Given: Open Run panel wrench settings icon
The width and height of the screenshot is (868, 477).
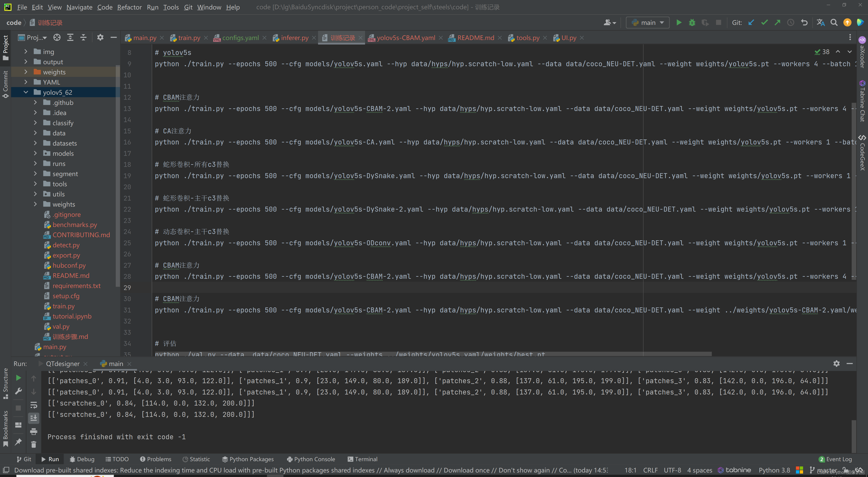Looking at the screenshot, I should [19, 391].
